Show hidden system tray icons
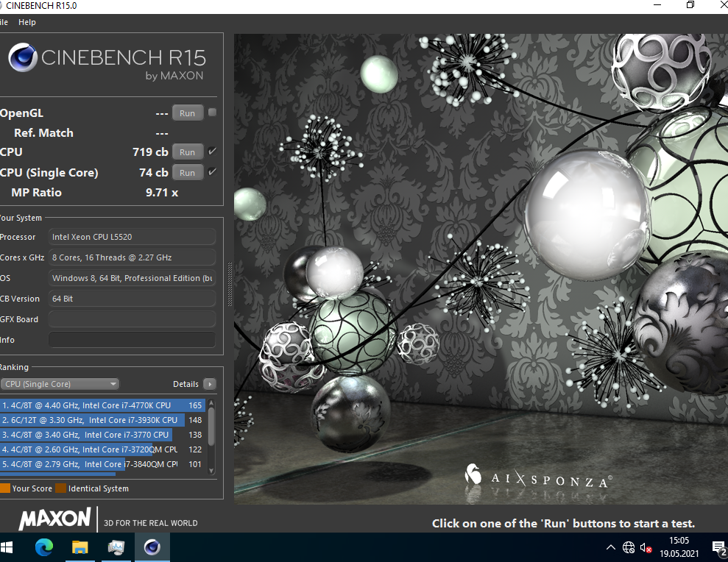 pos(611,547)
